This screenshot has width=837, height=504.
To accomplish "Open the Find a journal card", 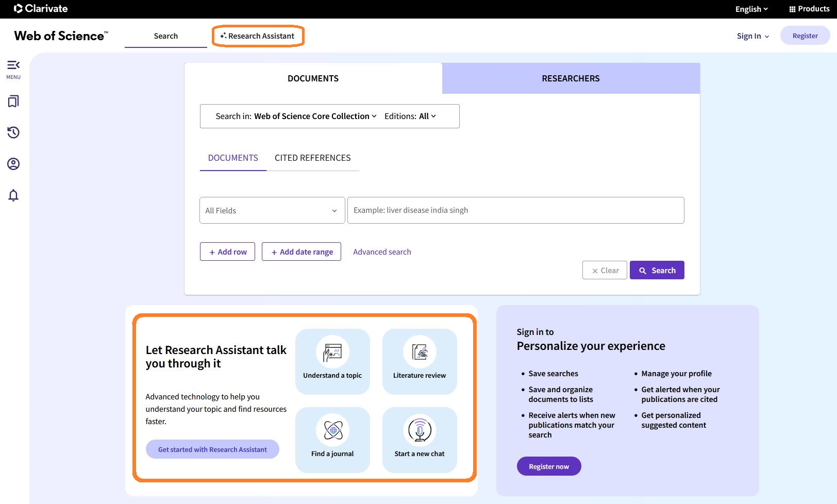I will [332, 440].
